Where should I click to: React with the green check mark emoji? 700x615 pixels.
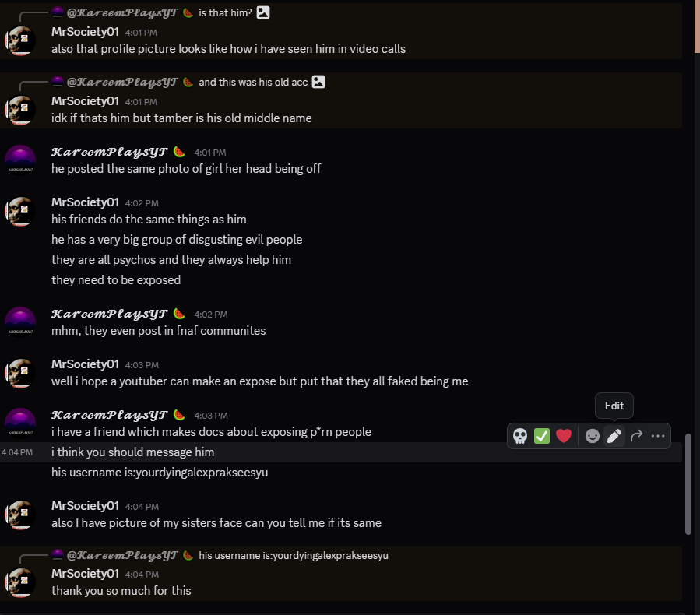tap(542, 436)
